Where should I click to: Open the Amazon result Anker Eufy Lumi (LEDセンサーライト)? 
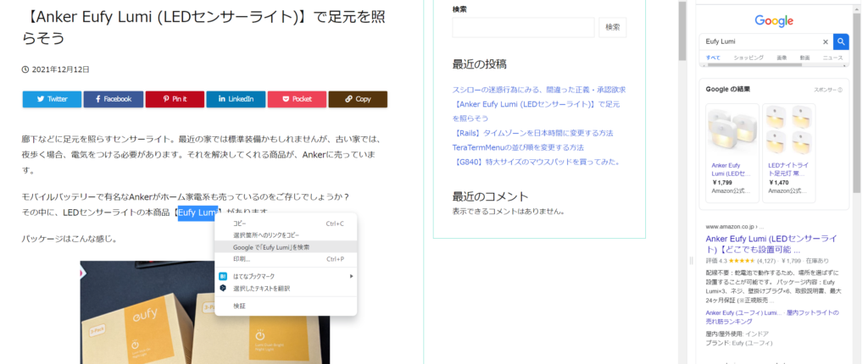pyautogui.click(x=771, y=244)
